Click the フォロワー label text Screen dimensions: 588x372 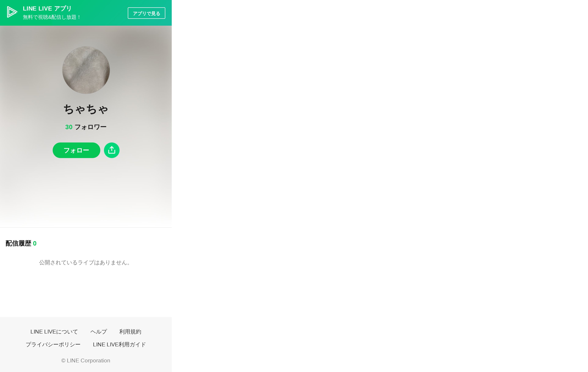pos(91,127)
